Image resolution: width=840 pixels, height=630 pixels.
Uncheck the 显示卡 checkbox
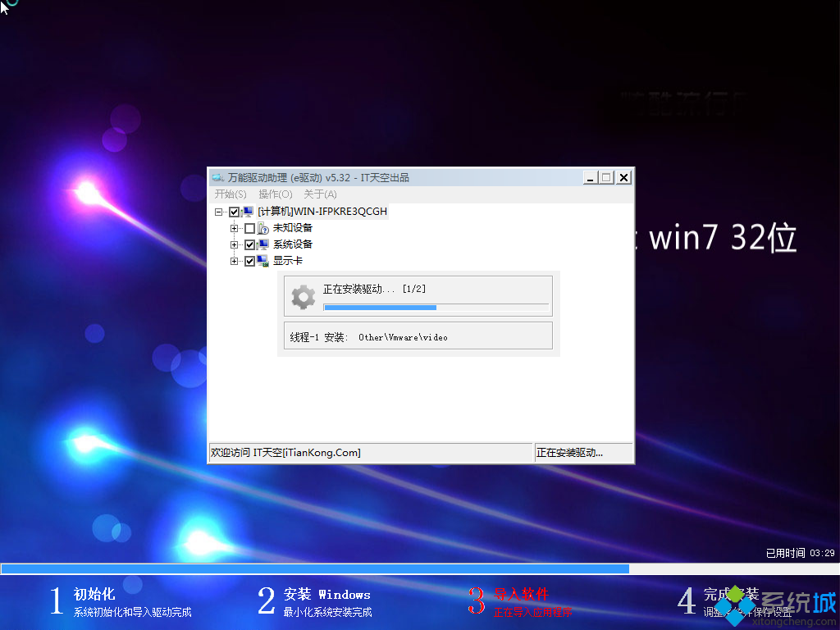point(248,261)
